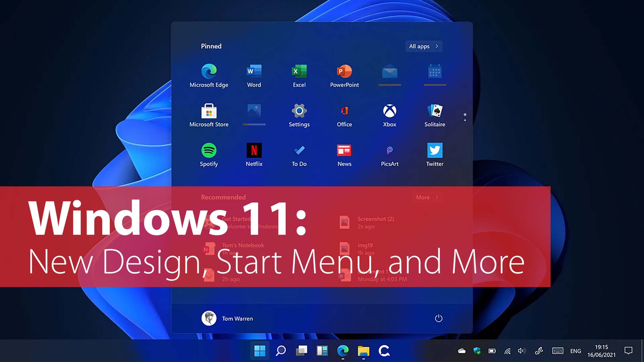Click the All apps button
This screenshot has height=362, width=644.
click(x=424, y=46)
